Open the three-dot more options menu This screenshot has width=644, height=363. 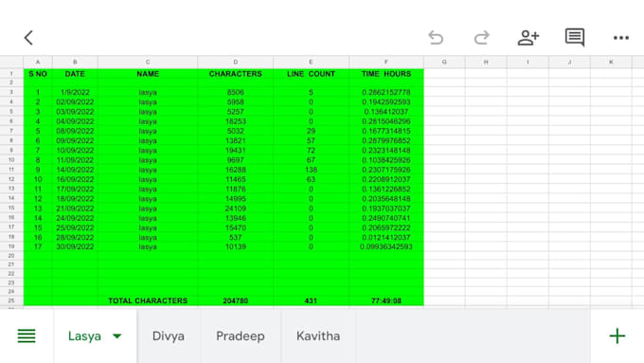621,38
